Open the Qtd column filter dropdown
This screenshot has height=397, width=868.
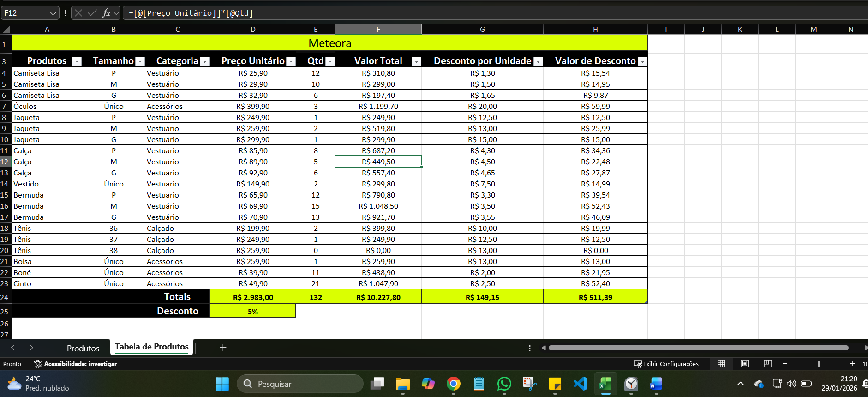click(x=330, y=61)
